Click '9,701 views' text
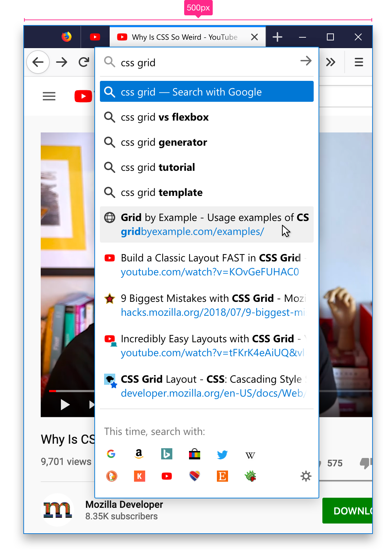Image resolution: width=392 pixels, height=550 pixels. pyautogui.click(x=66, y=461)
